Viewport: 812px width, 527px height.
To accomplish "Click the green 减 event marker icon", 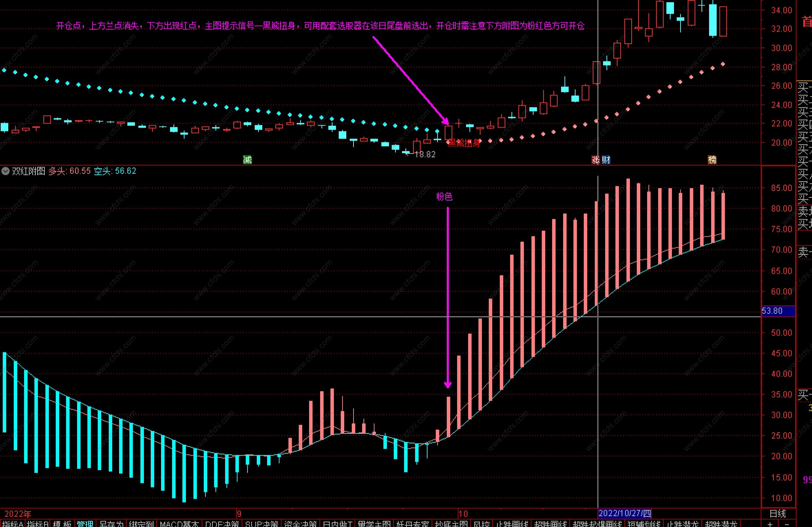I will tap(247, 160).
